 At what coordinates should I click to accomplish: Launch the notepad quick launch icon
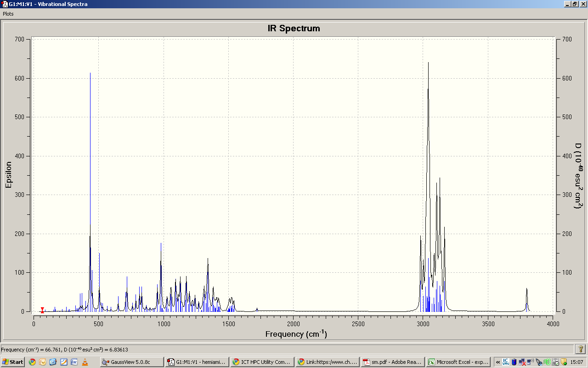tap(64, 362)
